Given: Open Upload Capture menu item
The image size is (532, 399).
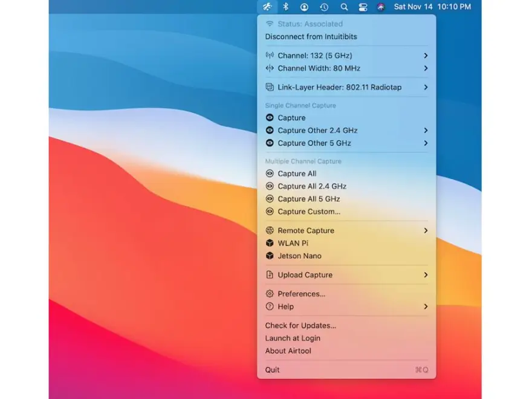Looking at the screenshot, I should 346,275.
